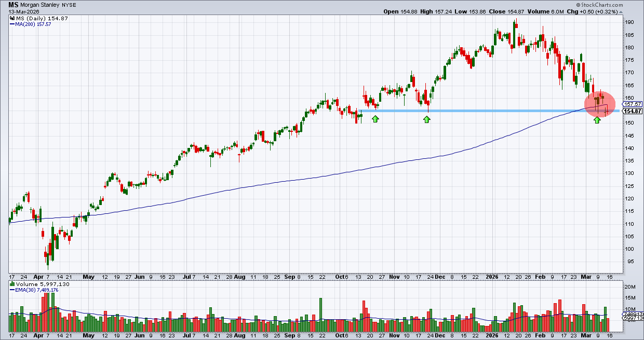
Task: Click the 120 price axis label
Action: (629, 199)
